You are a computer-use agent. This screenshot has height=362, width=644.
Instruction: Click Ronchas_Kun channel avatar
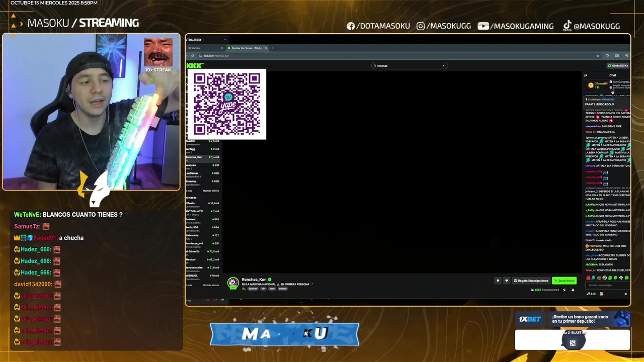[233, 283]
